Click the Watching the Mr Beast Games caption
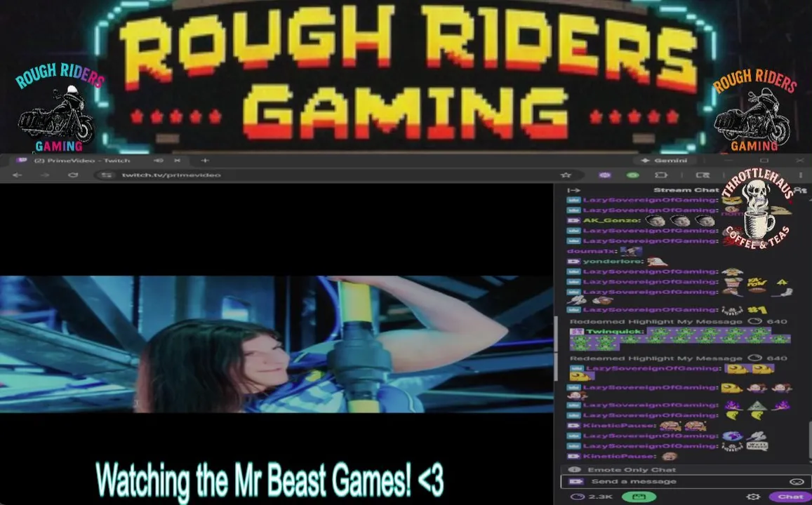812x505 pixels. (x=269, y=480)
